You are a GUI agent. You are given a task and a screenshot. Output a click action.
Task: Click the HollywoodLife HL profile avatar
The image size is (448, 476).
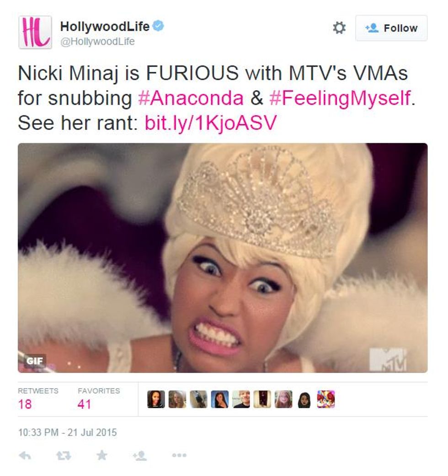(x=35, y=32)
